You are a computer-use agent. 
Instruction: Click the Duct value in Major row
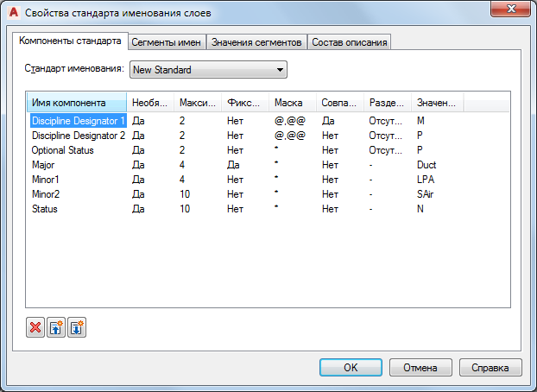click(x=426, y=165)
